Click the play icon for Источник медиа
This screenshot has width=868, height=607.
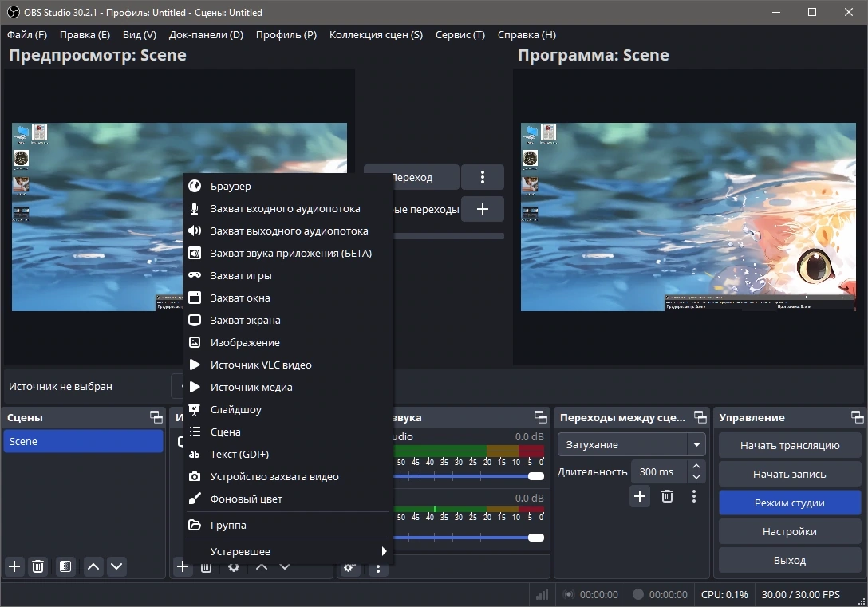click(195, 387)
